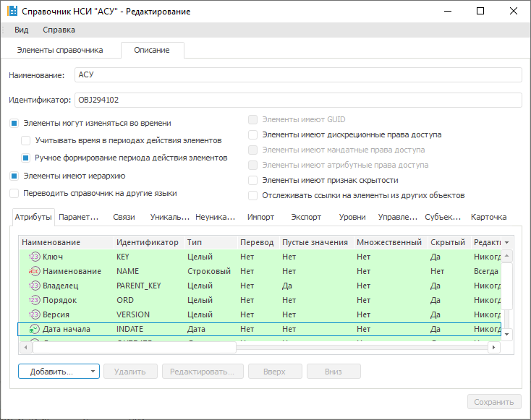Enable 'Переводить справочник на другие языки'
This screenshot has height=420, width=531.
coord(14,194)
